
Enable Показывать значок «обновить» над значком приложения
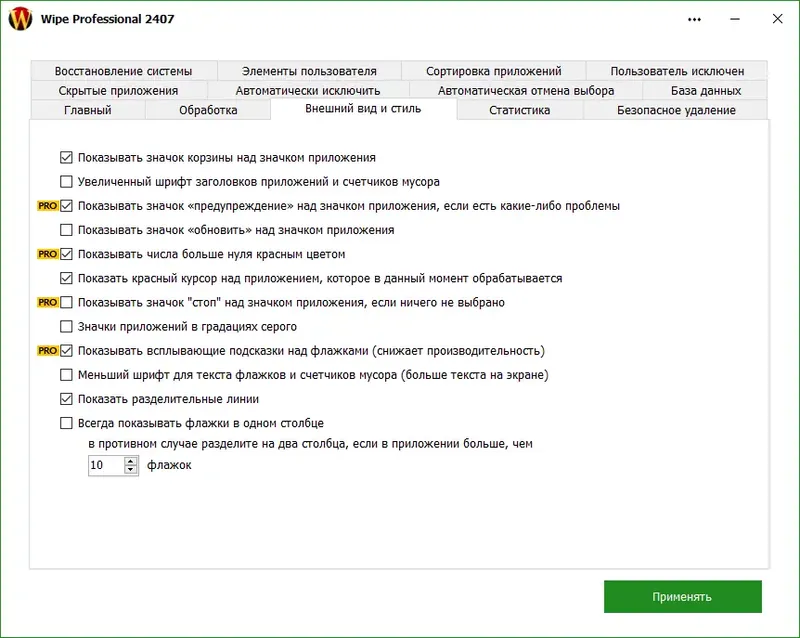pos(66,228)
